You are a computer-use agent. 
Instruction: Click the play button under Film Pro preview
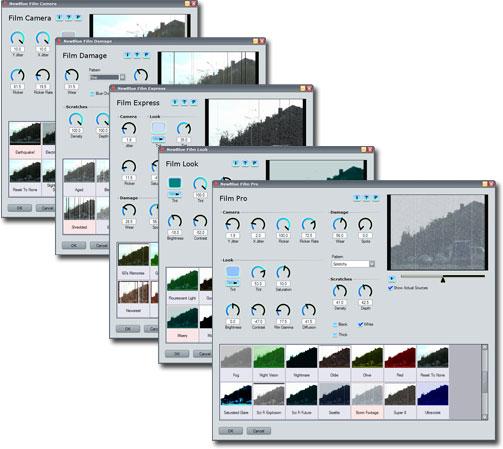(x=392, y=278)
